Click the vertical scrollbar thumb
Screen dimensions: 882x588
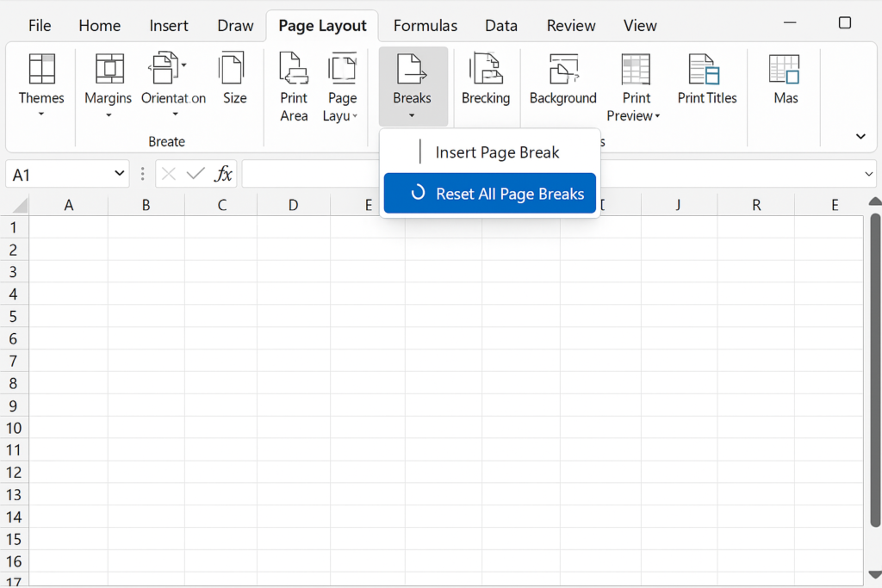[x=875, y=370]
